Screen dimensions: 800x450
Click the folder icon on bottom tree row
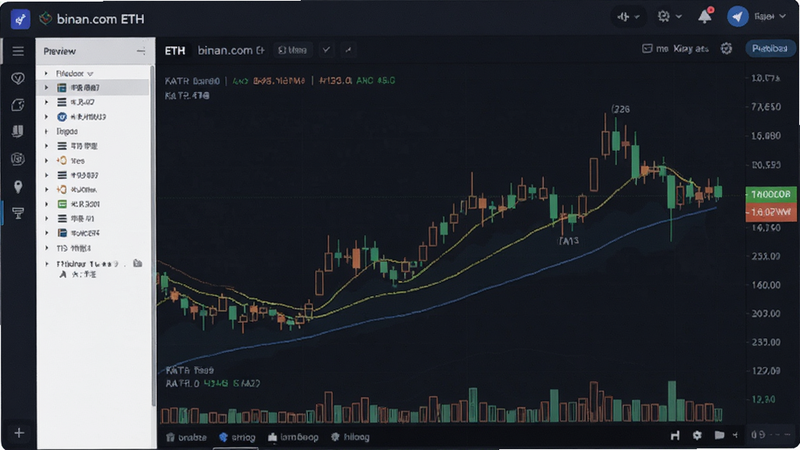tap(137, 263)
